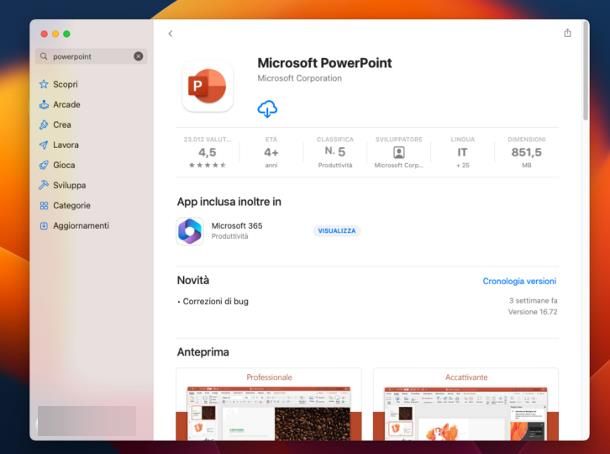Click the 851,5 MB size info
Viewport: 610px width, 454px height.
click(526, 152)
